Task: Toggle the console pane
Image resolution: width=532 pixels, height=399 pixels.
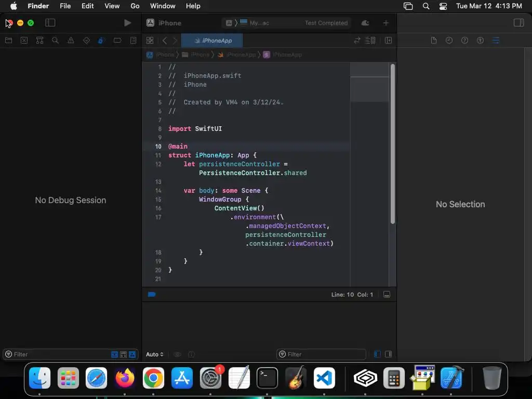Action: coord(389,354)
